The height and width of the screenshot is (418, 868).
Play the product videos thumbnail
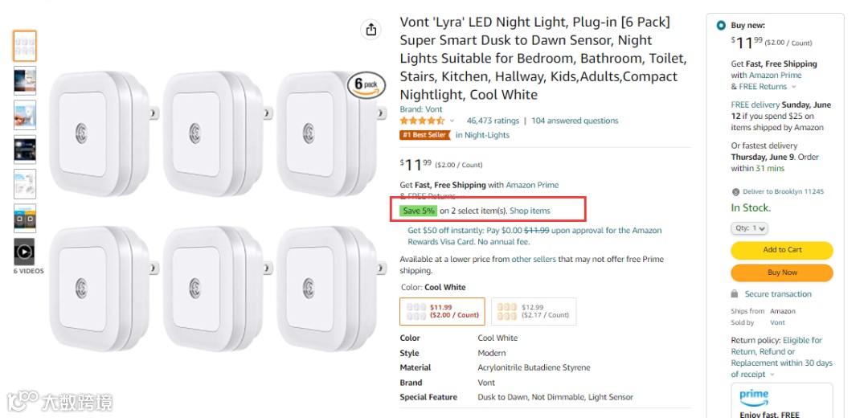(24, 252)
